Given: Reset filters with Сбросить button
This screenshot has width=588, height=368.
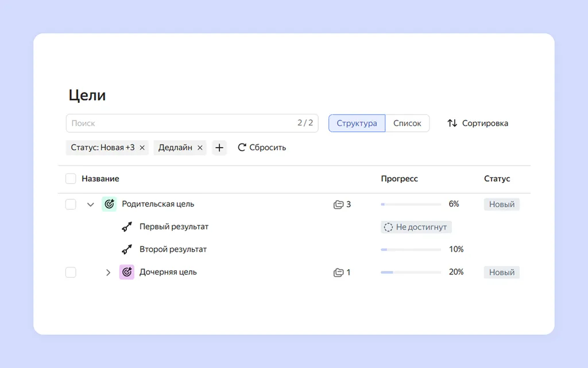Looking at the screenshot, I should point(262,148).
